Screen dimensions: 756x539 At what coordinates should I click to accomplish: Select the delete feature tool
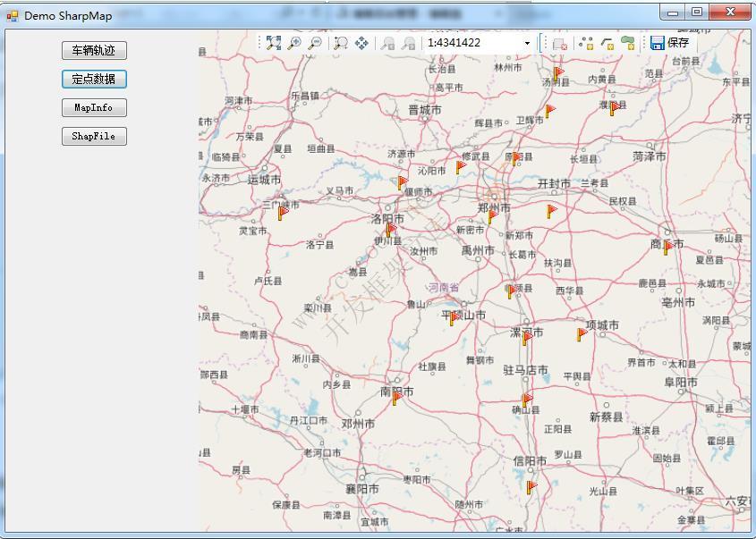[x=562, y=41]
